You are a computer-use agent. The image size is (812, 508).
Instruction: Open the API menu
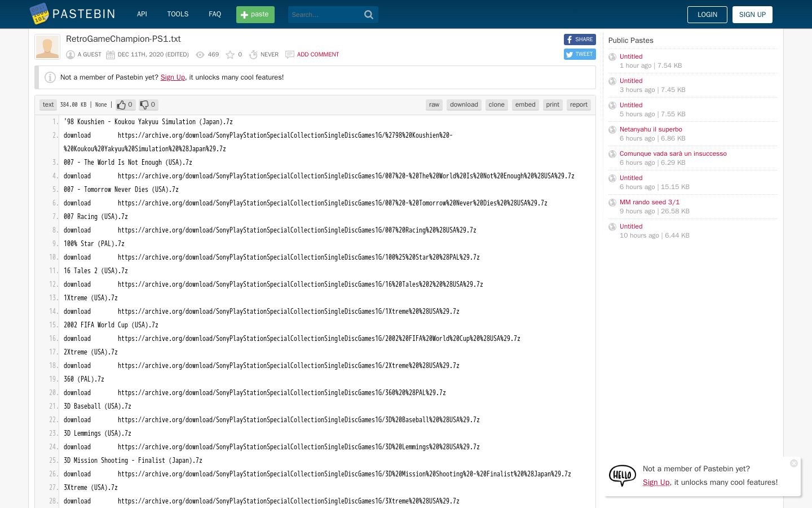pos(142,14)
